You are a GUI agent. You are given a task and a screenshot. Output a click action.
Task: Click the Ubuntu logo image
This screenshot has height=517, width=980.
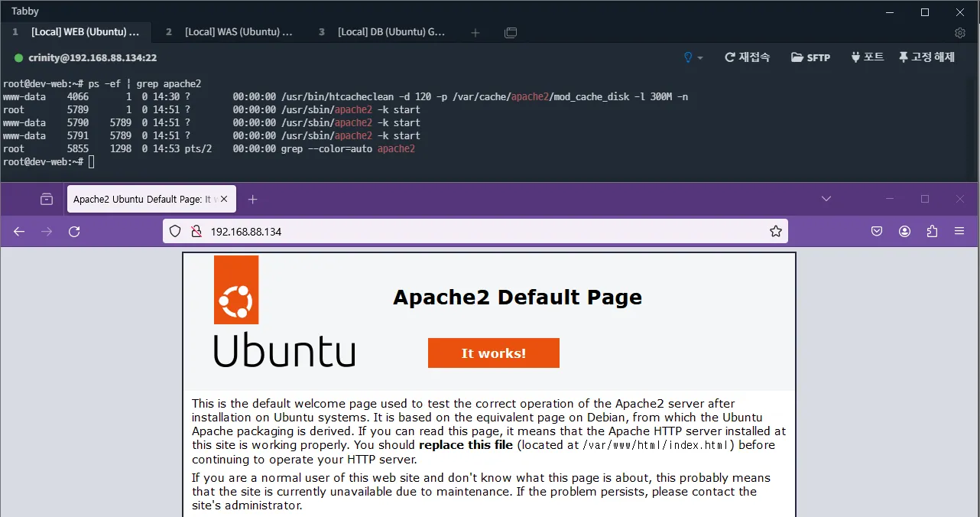(x=284, y=311)
